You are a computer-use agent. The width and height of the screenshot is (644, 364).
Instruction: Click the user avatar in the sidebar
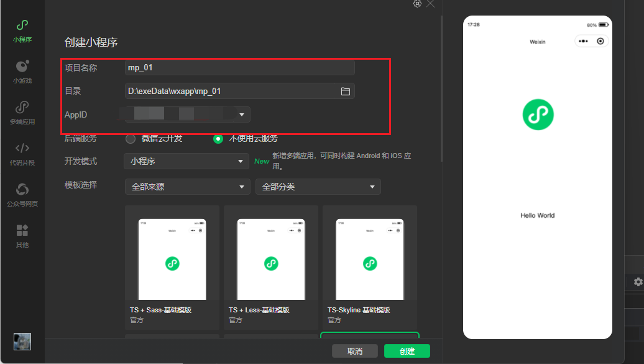pyautogui.click(x=22, y=342)
